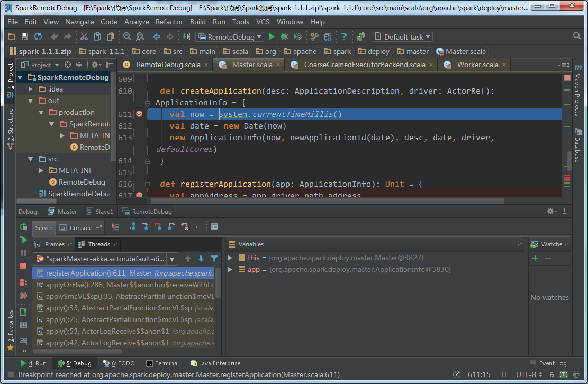Click the Step Out debugger icon
The width and height of the screenshot is (588, 384).
tap(171, 227)
